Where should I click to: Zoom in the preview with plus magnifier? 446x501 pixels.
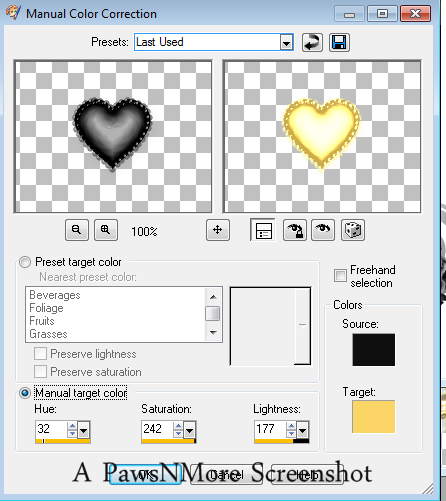point(106,230)
